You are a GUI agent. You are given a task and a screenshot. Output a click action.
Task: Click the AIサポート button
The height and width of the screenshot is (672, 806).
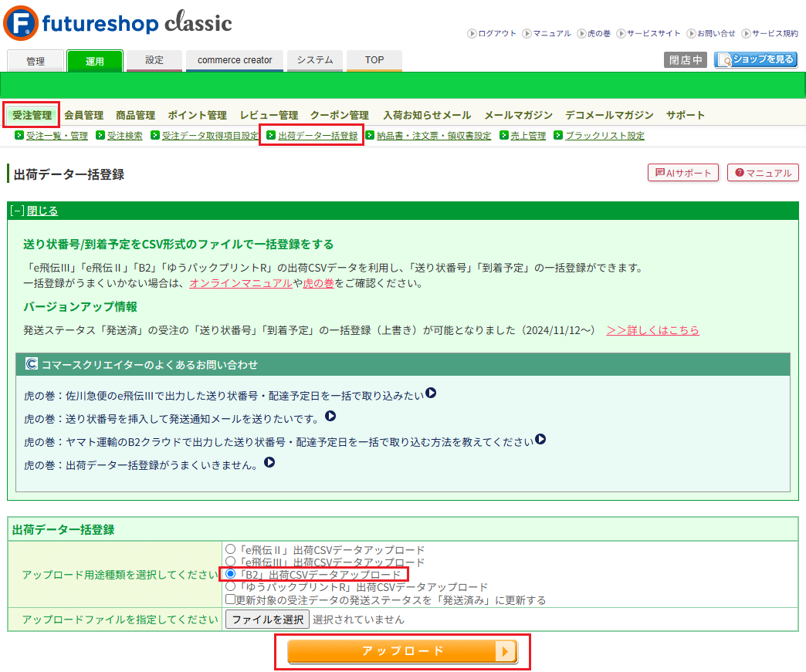coord(683,173)
